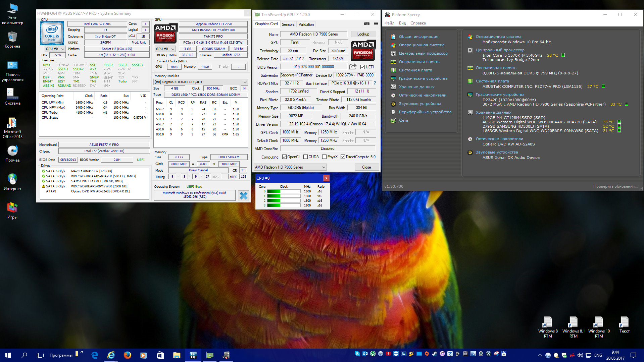Image resolution: width=644 pixels, height=362 pixels.
Task: Click AMD Radeon logo in GPU-Z
Action: click(x=363, y=50)
